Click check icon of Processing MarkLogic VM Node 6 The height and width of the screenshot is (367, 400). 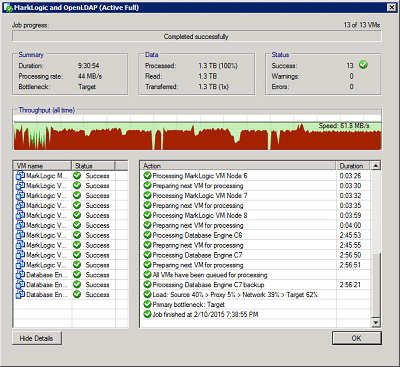147,176
